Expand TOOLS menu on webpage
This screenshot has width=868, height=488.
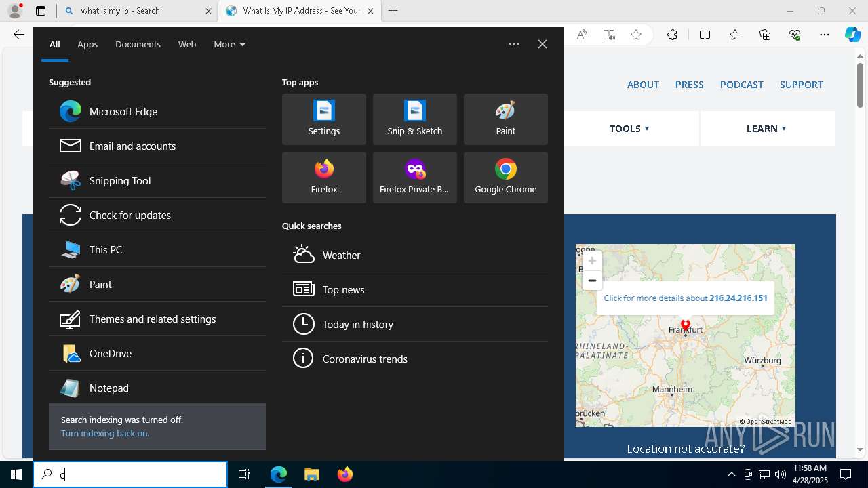[x=629, y=129]
